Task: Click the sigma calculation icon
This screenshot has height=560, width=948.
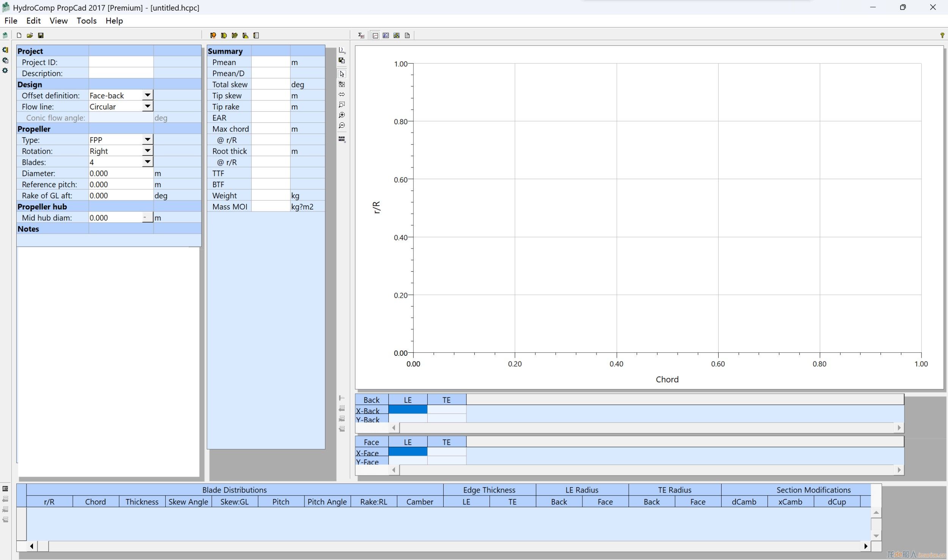Action: [x=361, y=35]
